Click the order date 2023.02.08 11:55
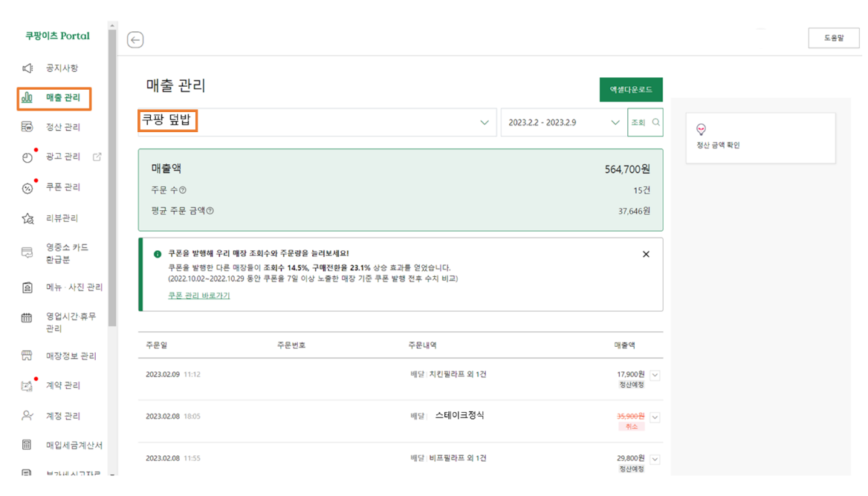868x496 pixels. [173, 458]
